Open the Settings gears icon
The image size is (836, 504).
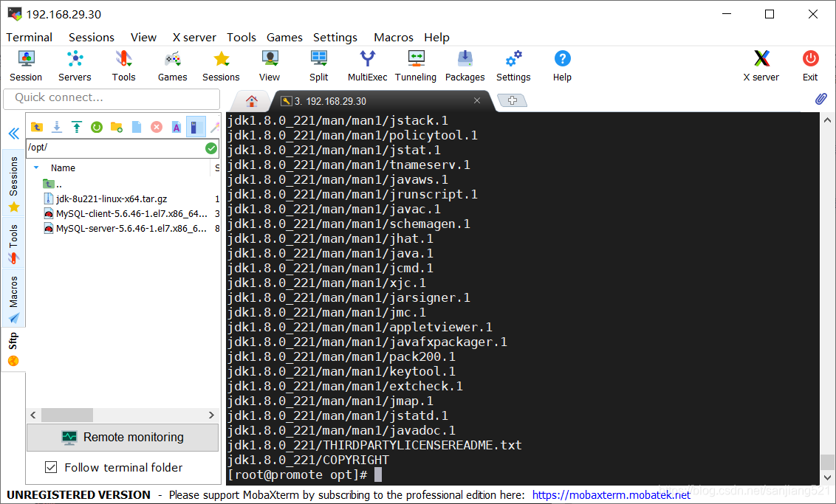[513, 66]
